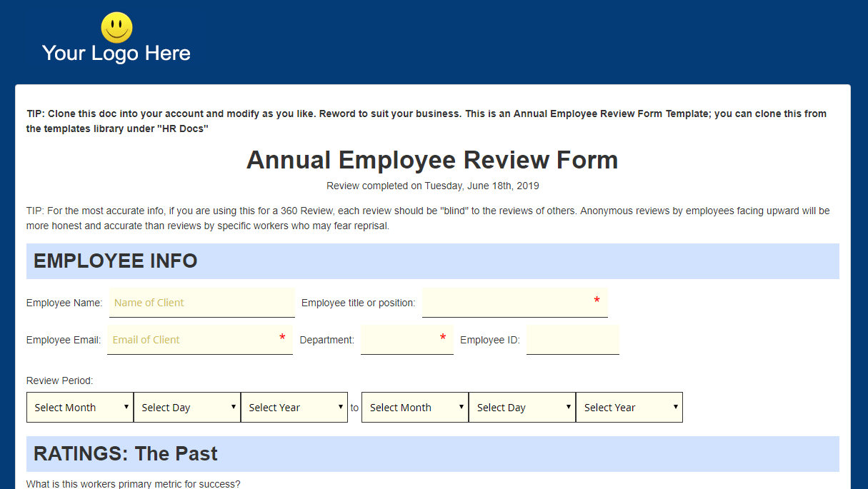Viewport: 868px width, 489px height.
Task: Open the first Select Day dropdown
Action: [186, 407]
